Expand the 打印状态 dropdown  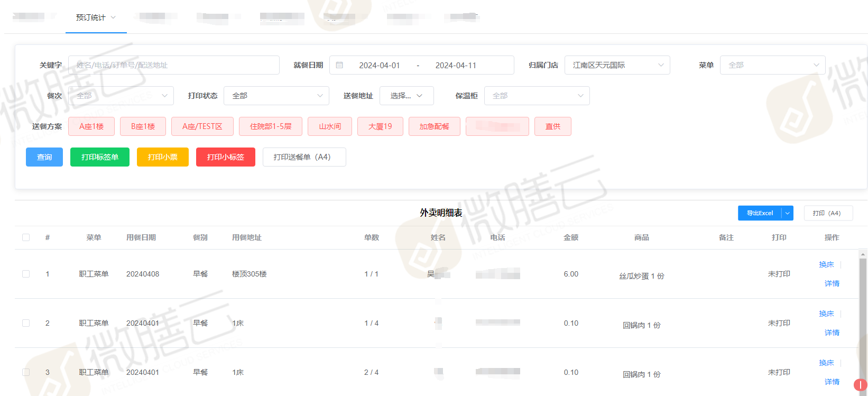pyautogui.click(x=276, y=96)
